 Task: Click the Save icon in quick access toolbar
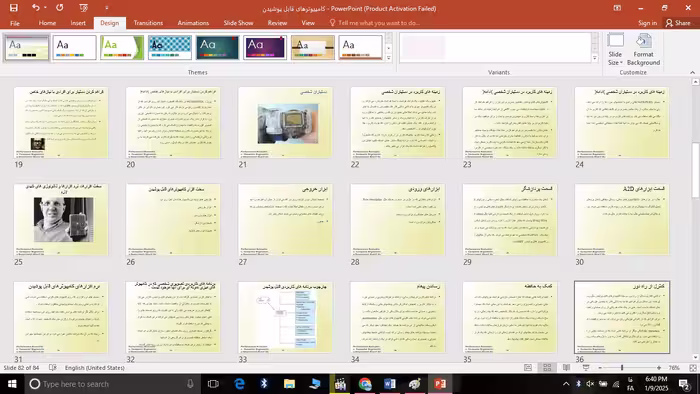[13, 8]
